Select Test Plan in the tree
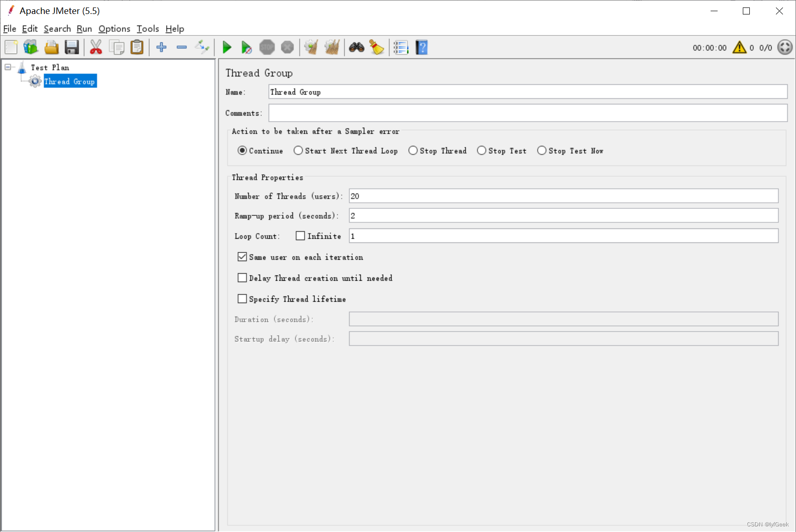796x532 pixels. (x=50, y=68)
